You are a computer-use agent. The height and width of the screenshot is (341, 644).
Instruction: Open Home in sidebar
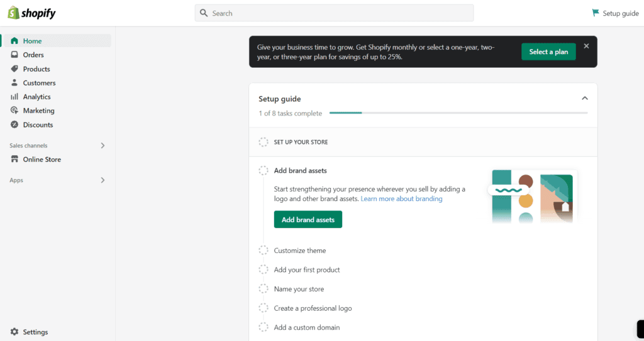tap(57, 41)
